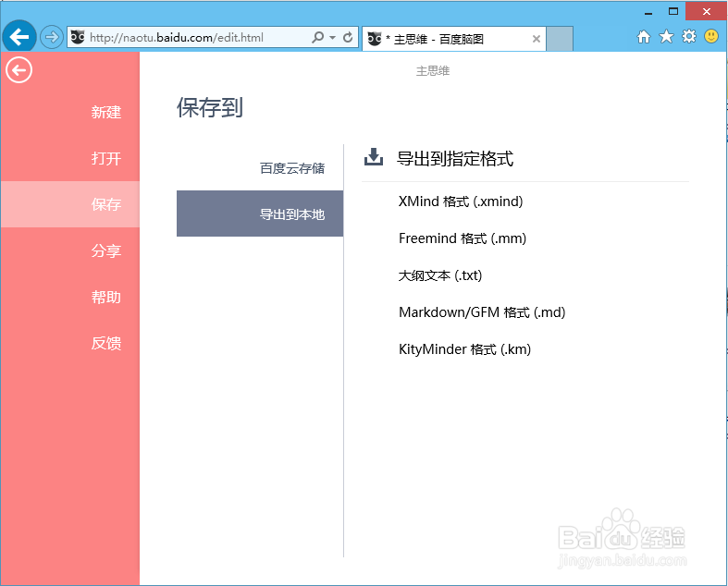This screenshot has height=586, width=728.
Task: Maximize the browser window
Action: [x=673, y=12]
